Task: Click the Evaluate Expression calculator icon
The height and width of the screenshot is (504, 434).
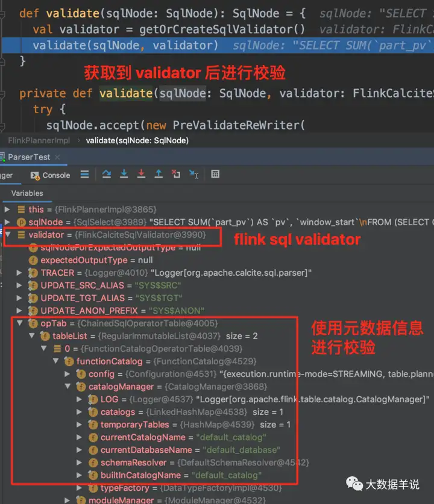Action: 215,174
